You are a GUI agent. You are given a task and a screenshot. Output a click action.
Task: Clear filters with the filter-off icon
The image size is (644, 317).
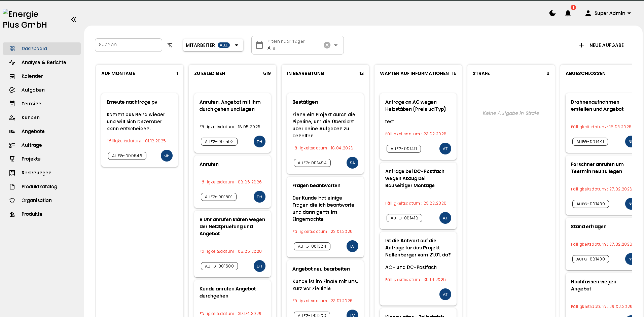coord(170,45)
